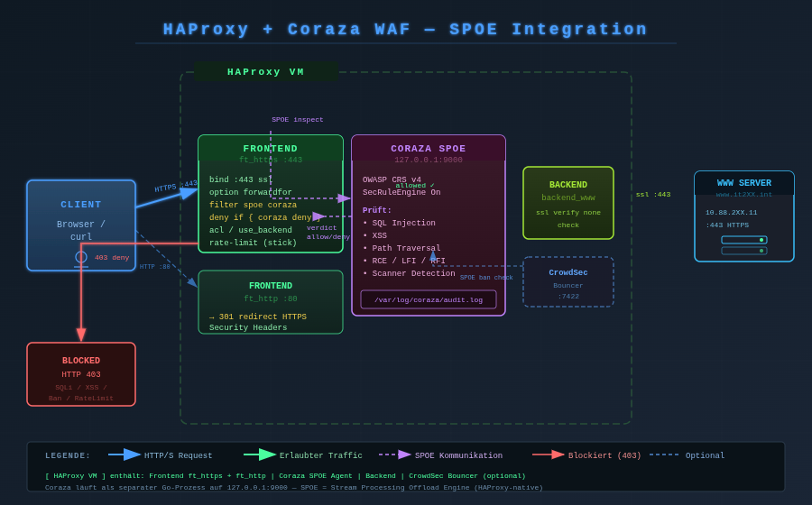Viewport: 812px width, 505px height.
Task: Click the ssl verify none text
Action: tap(568, 213)
